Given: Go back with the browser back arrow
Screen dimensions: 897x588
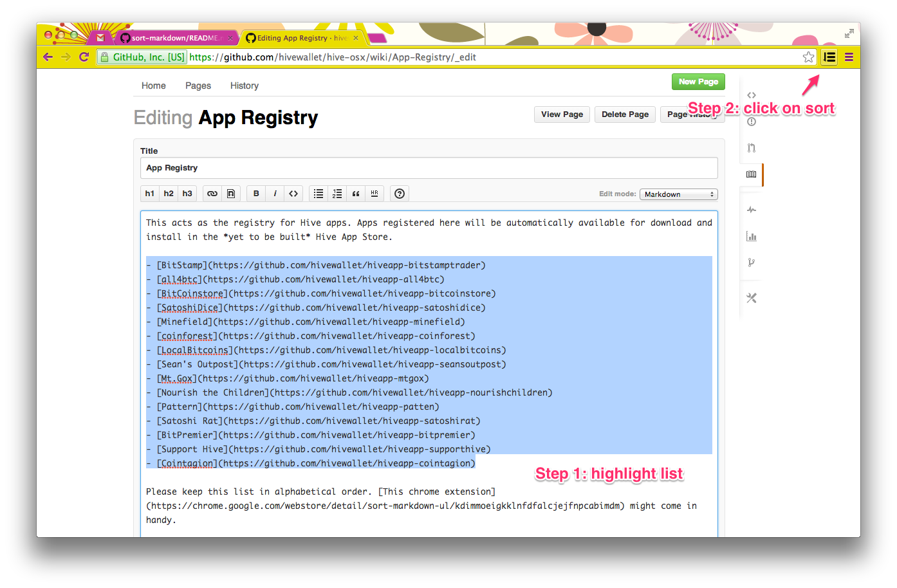Looking at the screenshot, I should pos(48,57).
